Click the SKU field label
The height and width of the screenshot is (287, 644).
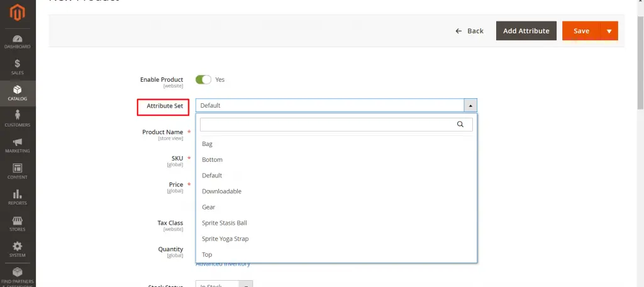[x=177, y=159]
